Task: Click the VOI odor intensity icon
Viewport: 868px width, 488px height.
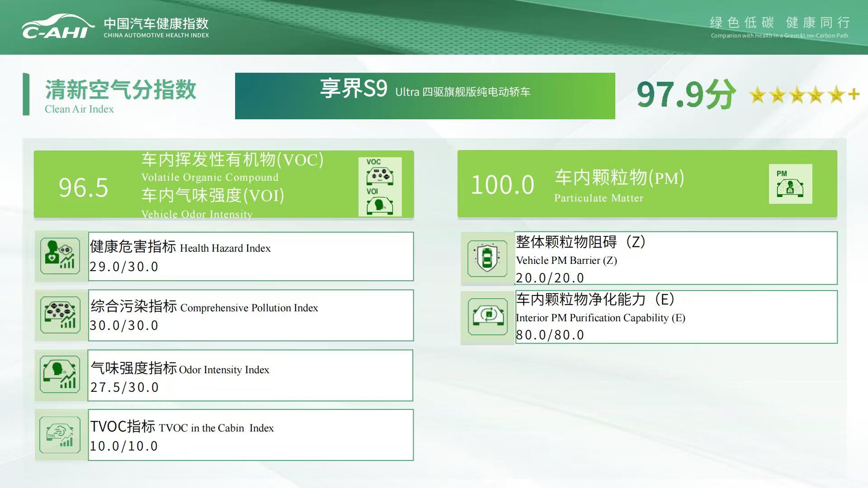Action: click(x=381, y=206)
